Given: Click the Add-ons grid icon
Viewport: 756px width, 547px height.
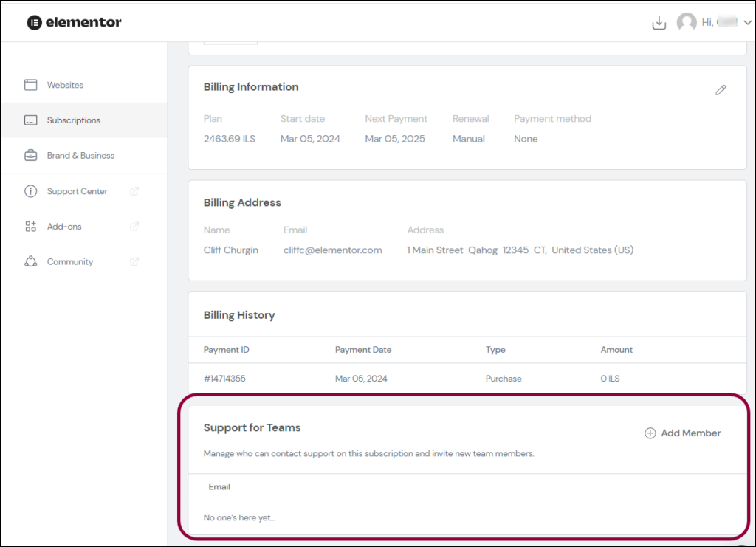Looking at the screenshot, I should pyautogui.click(x=30, y=227).
